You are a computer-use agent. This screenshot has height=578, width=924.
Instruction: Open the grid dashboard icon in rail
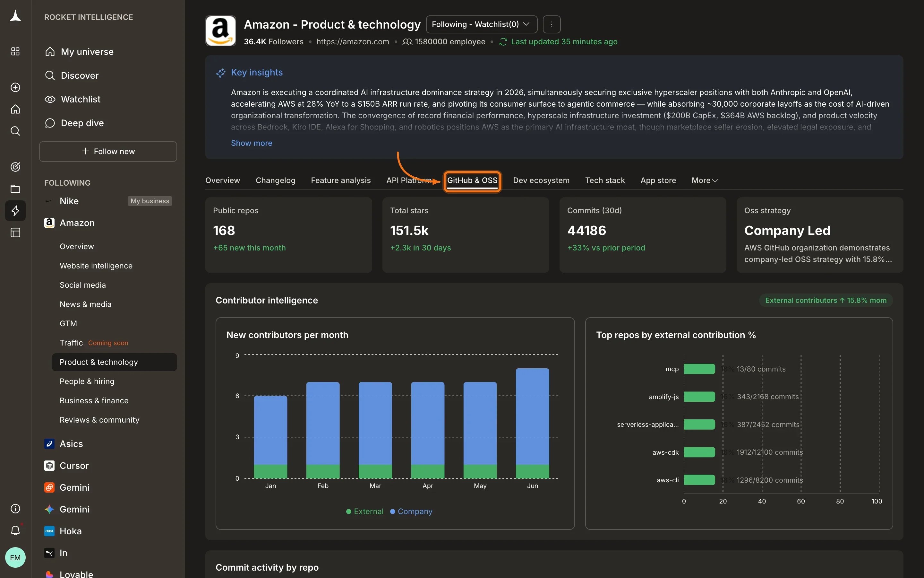(15, 52)
